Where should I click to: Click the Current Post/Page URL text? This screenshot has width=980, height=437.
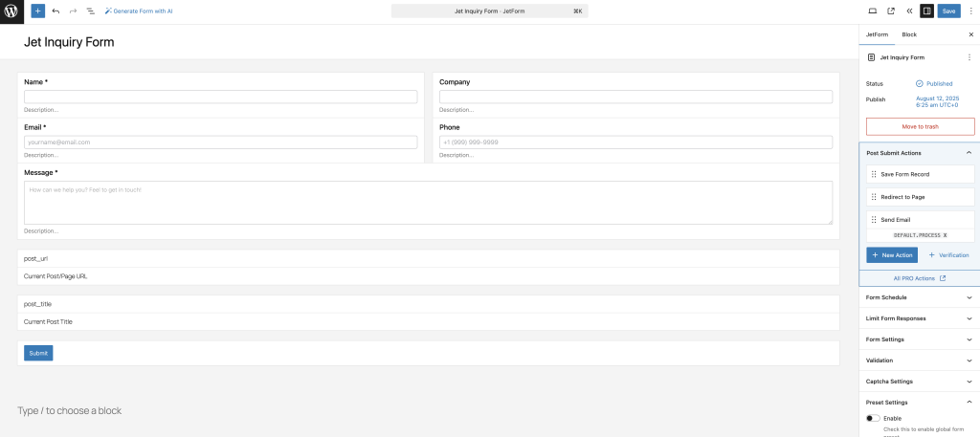click(x=55, y=276)
